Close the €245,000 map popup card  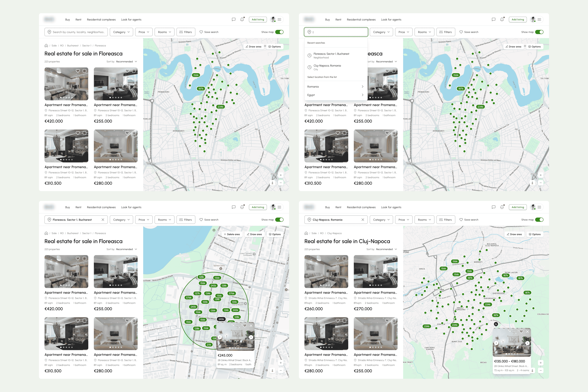click(251, 325)
